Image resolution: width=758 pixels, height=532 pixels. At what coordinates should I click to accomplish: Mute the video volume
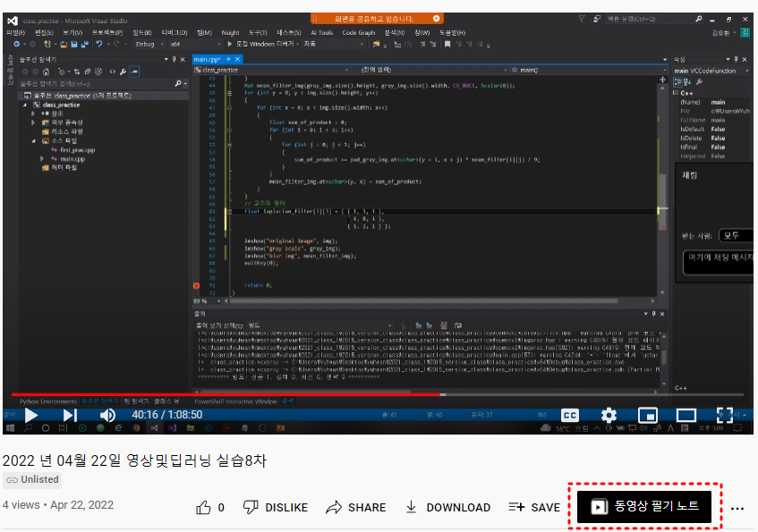click(x=107, y=415)
